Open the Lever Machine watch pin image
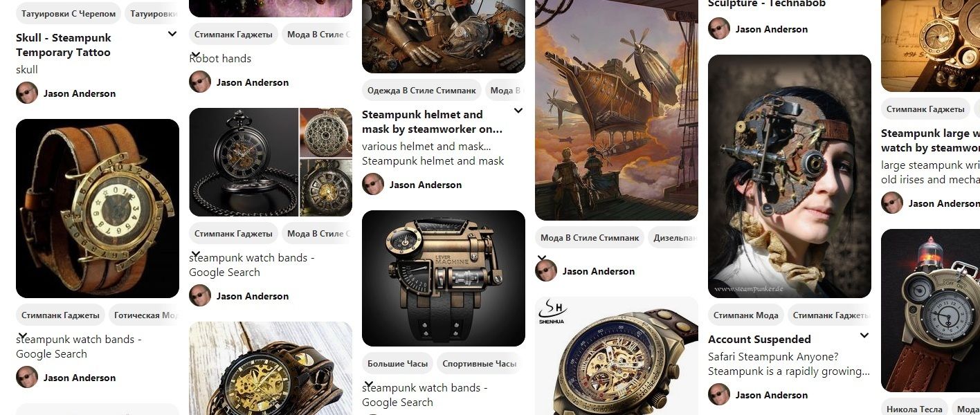This screenshot has width=980, height=415. pos(444,278)
